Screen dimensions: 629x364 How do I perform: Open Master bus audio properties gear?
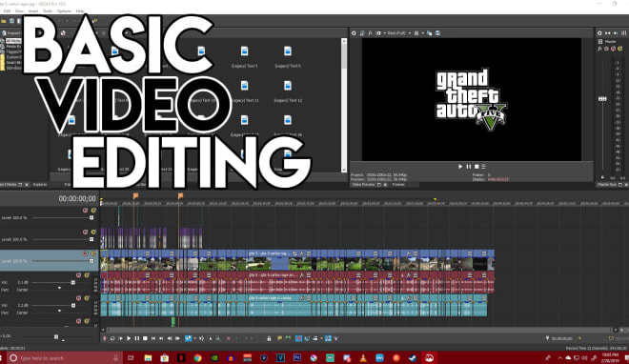(599, 33)
